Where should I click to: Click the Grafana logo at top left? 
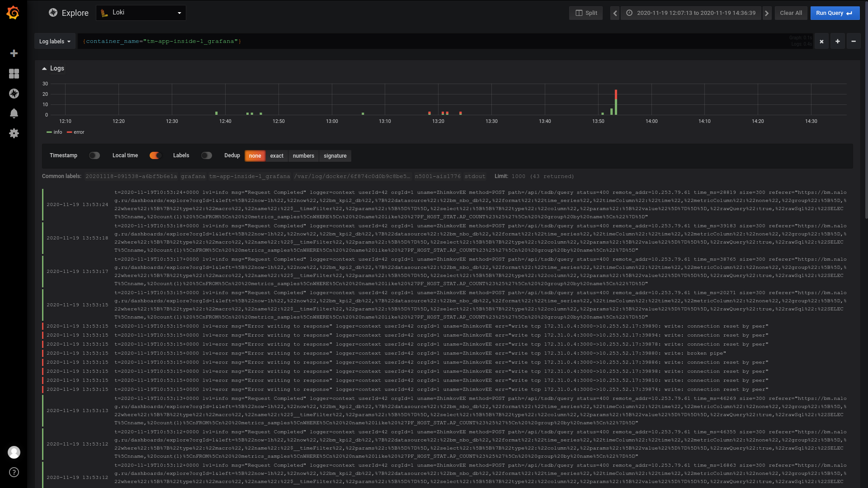click(x=13, y=13)
